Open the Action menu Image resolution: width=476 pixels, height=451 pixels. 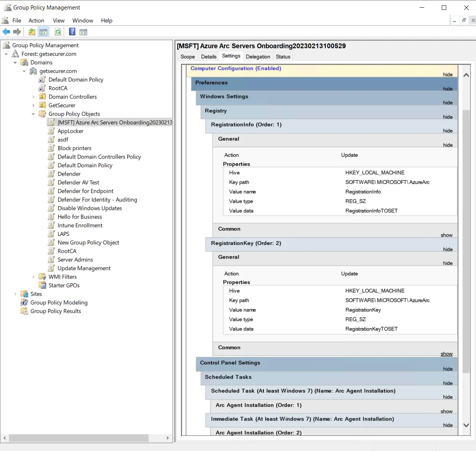[x=36, y=21]
